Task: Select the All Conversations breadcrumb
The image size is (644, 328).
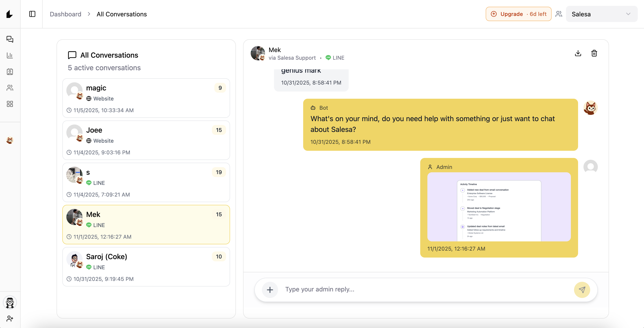Action: pos(122,14)
